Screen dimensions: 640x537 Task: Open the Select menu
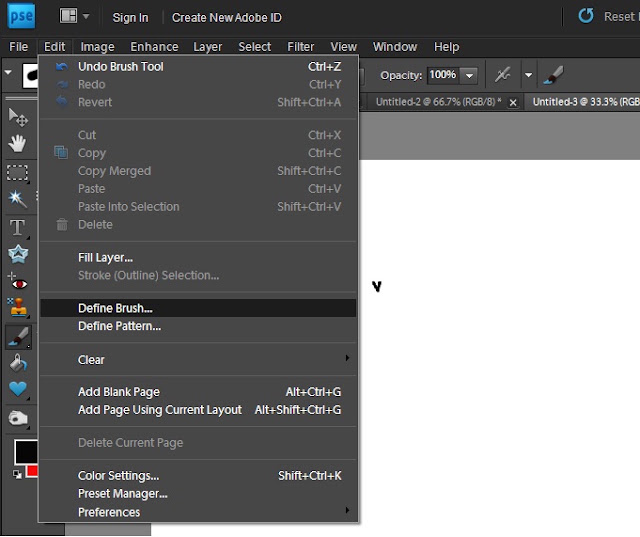tap(255, 47)
